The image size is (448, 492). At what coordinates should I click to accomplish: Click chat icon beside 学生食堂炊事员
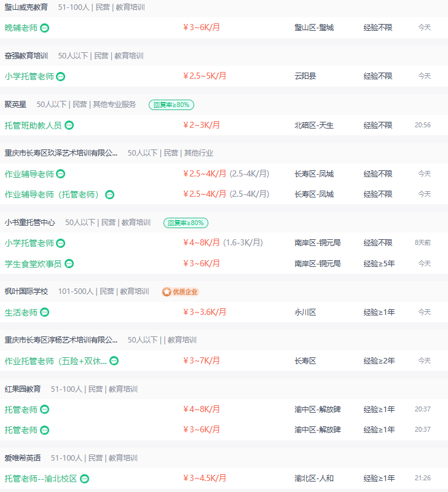coord(69,264)
